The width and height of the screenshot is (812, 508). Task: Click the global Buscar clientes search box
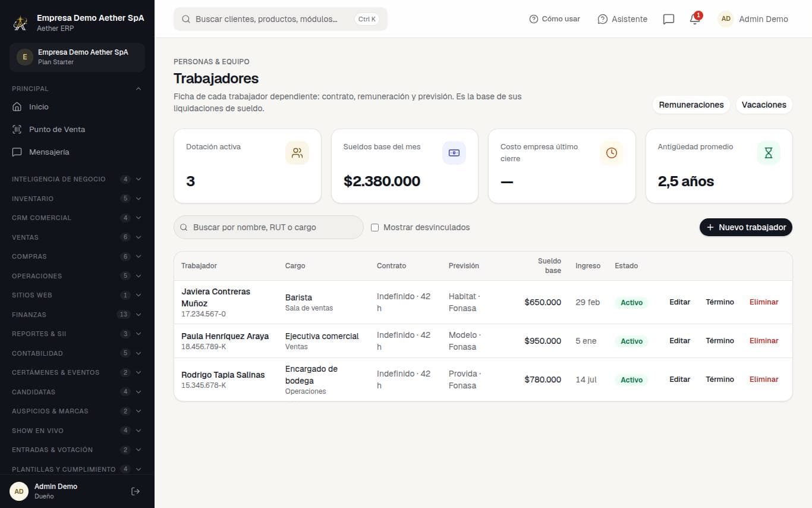281,19
